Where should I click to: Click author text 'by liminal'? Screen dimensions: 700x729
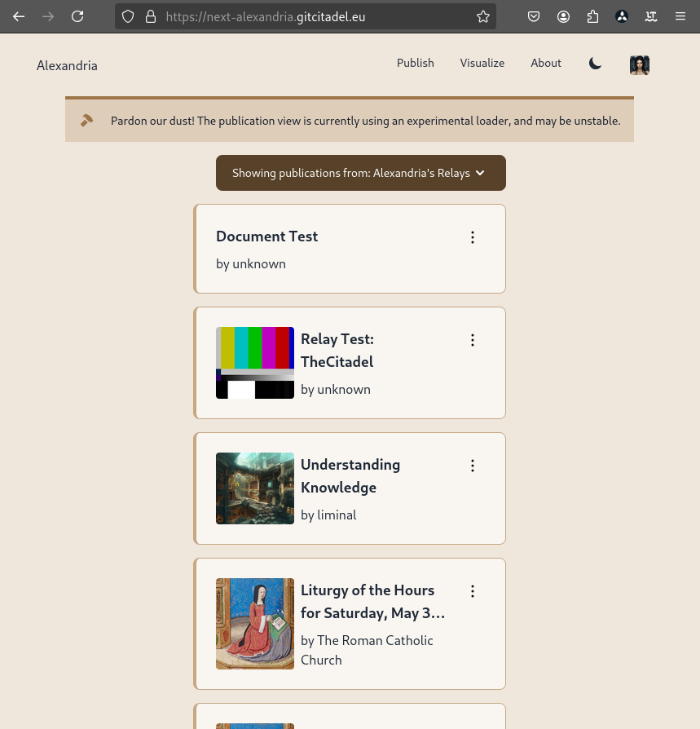(329, 515)
